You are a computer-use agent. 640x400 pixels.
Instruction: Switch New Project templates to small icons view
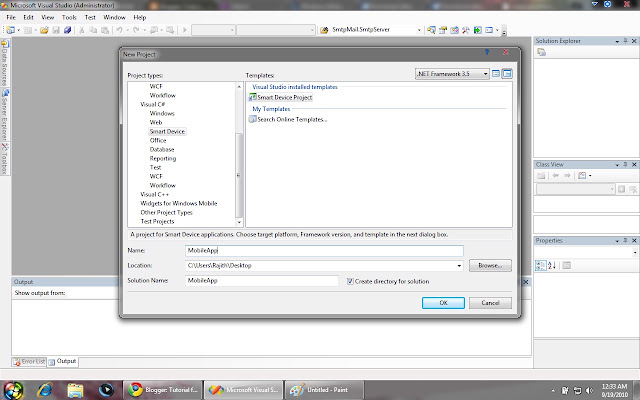[x=507, y=74]
